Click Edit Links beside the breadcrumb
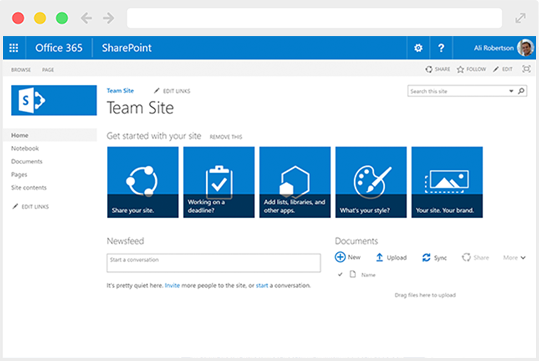Image resolution: width=539 pixels, height=361 pixels. point(172,91)
